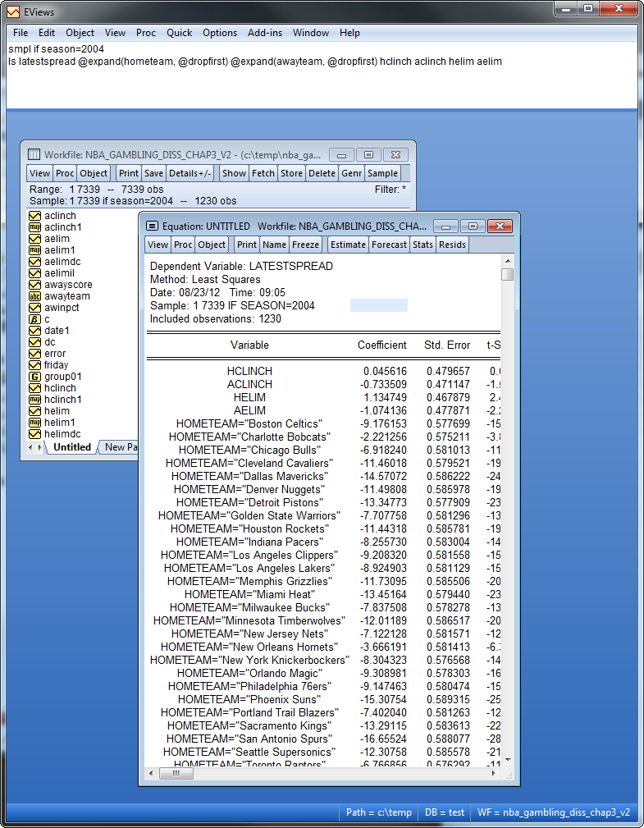Click the Filter: * label in workfile
The image size is (644, 828).
coord(391,189)
